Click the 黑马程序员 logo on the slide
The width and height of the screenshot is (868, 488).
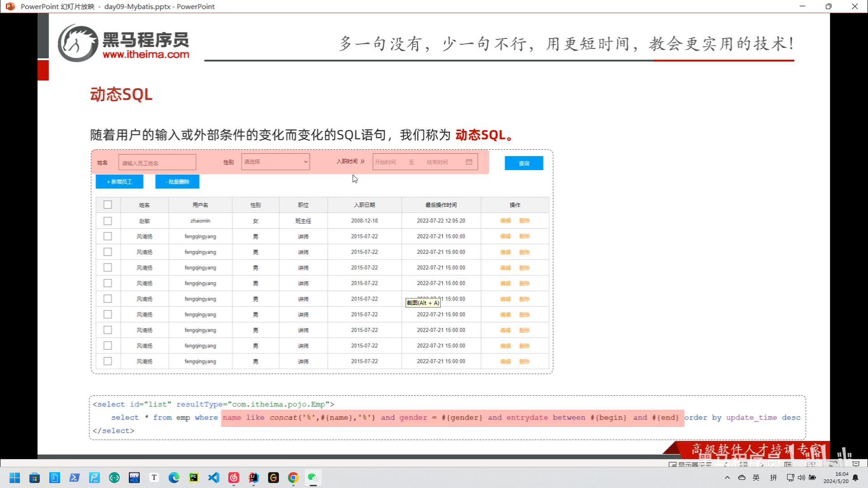pyautogui.click(x=123, y=43)
